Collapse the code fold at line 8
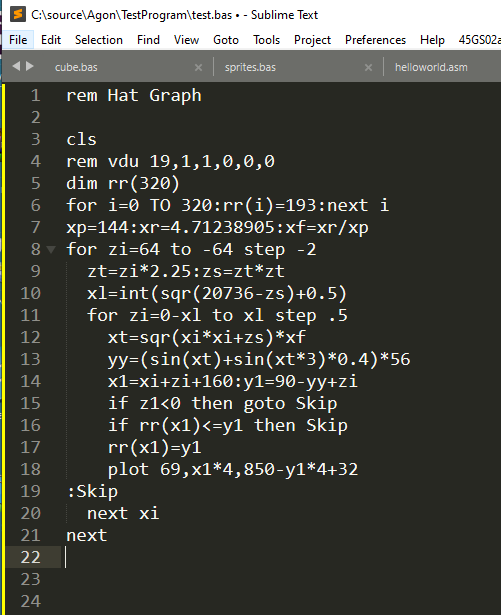The width and height of the screenshot is (501, 615). coord(51,249)
